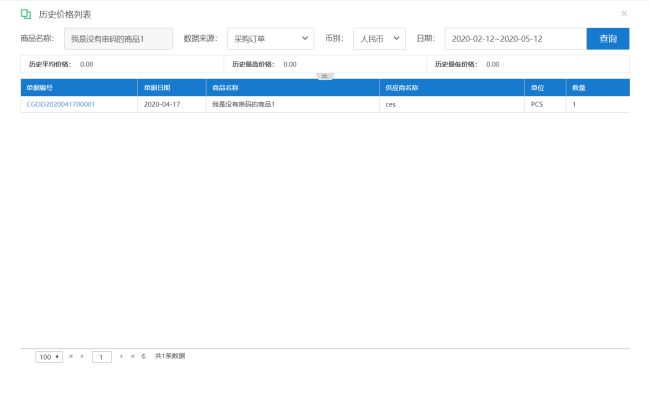Viewport: 649px width, 393px height.
Task: Click the date cell 2020-04-17
Action: 172,104
